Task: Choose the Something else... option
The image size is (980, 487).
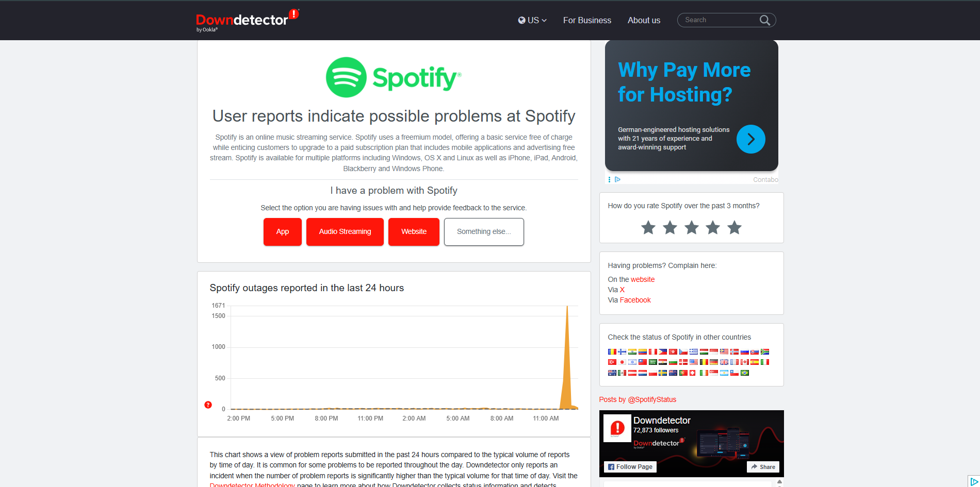Action: 484,232
